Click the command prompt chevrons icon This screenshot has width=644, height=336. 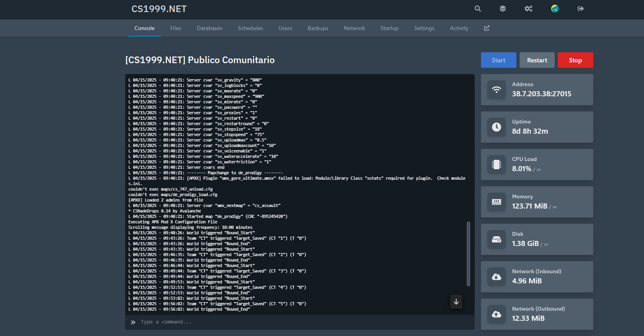[133, 322]
